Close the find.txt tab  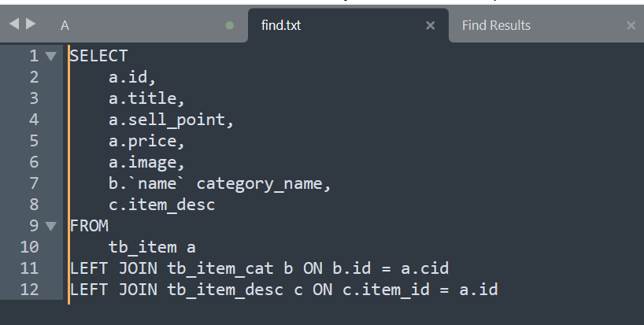tap(430, 26)
